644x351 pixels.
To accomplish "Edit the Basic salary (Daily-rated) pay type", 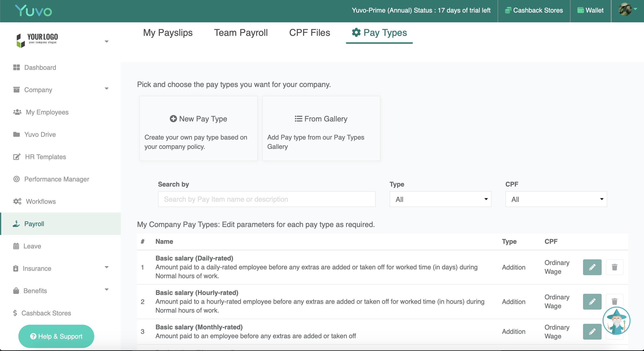I will click(592, 267).
